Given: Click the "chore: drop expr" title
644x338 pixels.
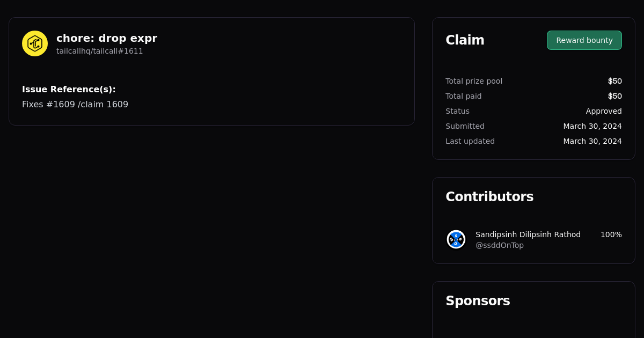Looking at the screenshot, I should 106,38.
